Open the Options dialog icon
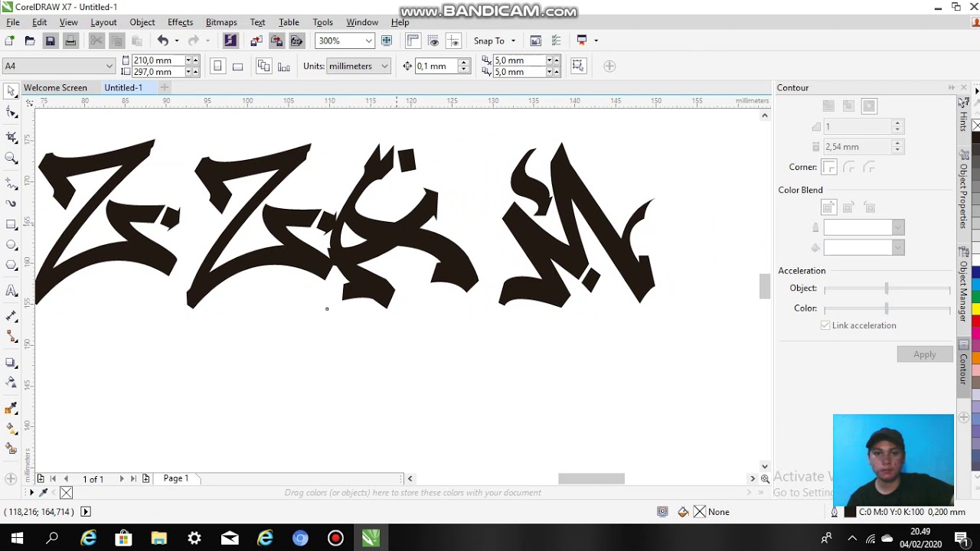The height and width of the screenshot is (551, 980). coord(557,41)
